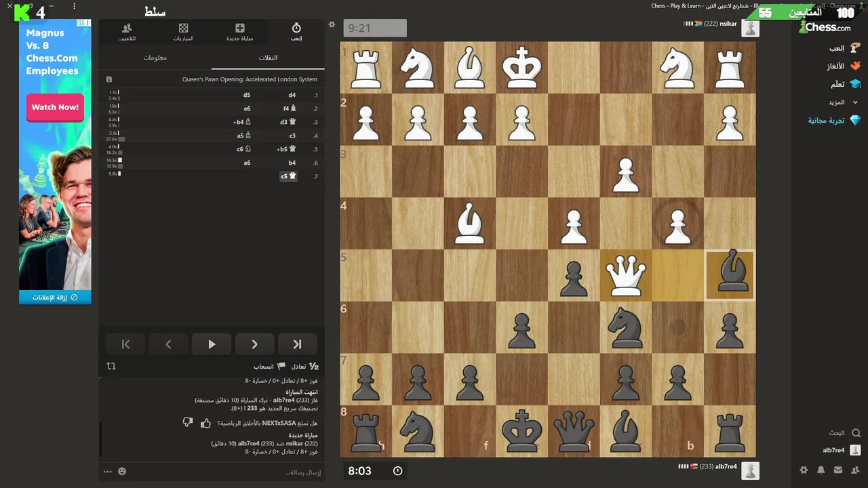This screenshot has width=868, height=488.
Task: Open the friends icon in the sidebar bottom row
Action: coord(855,470)
